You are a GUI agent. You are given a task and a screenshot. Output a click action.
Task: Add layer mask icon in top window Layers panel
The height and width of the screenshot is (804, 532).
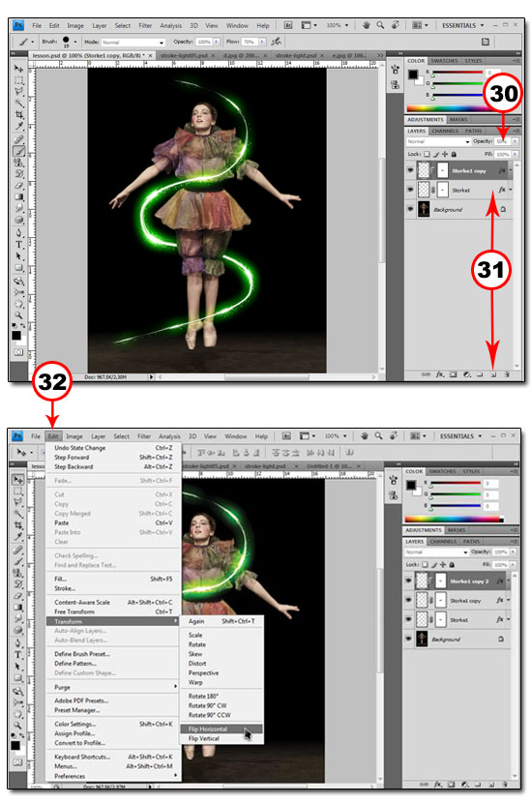453,374
